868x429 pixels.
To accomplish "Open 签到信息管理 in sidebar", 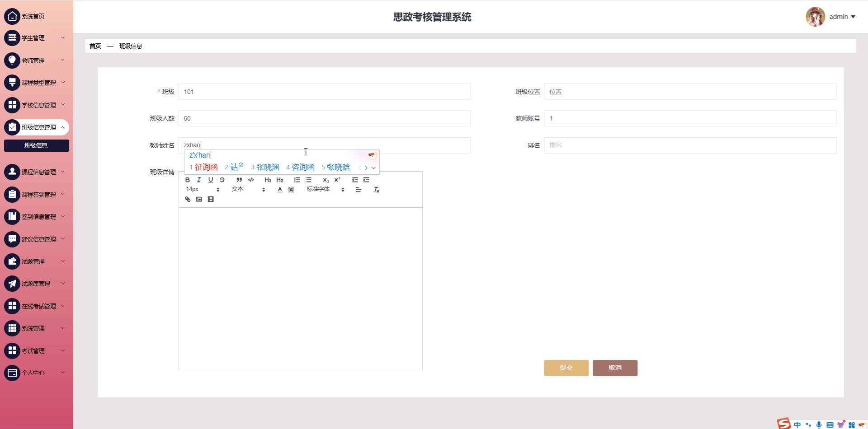I will 36,217.
